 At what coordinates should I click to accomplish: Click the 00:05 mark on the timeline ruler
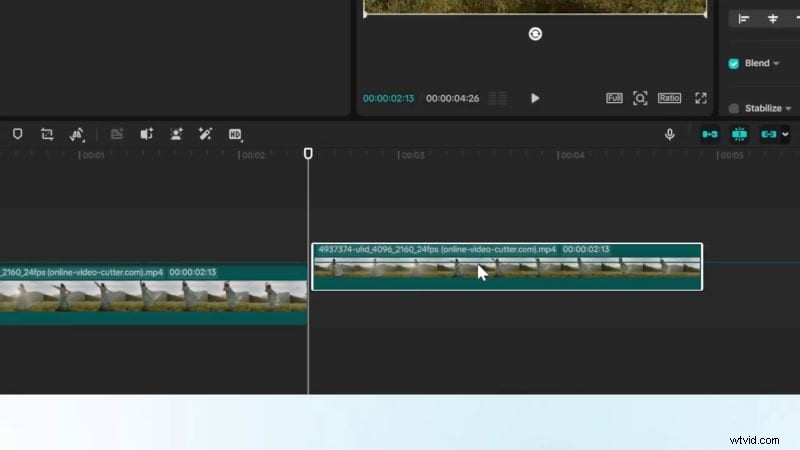731,155
